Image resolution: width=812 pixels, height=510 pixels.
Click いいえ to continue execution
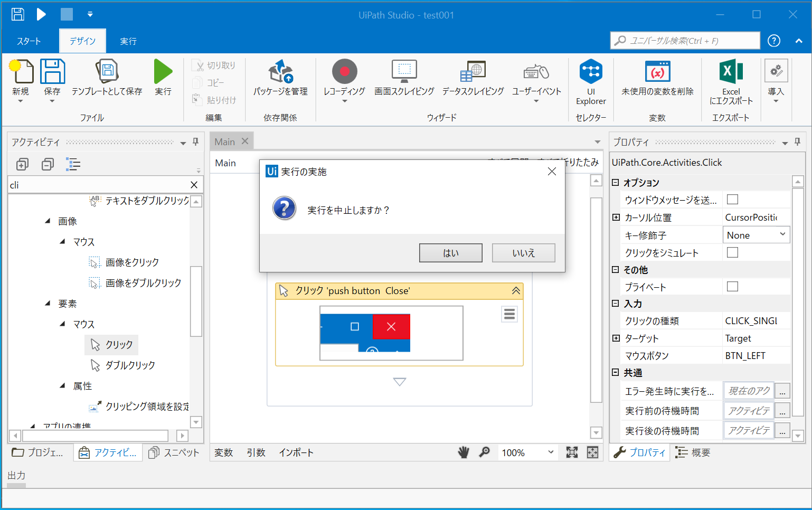click(523, 252)
